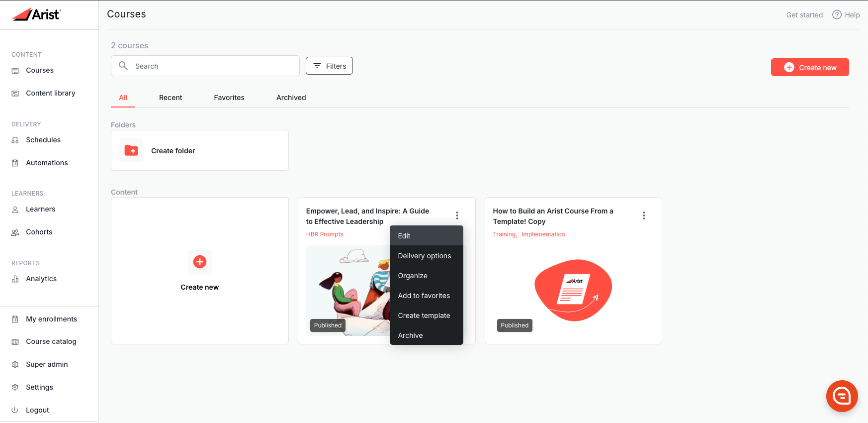868x423 pixels.
Task: Click the Automations sidebar icon
Action: pos(15,163)
